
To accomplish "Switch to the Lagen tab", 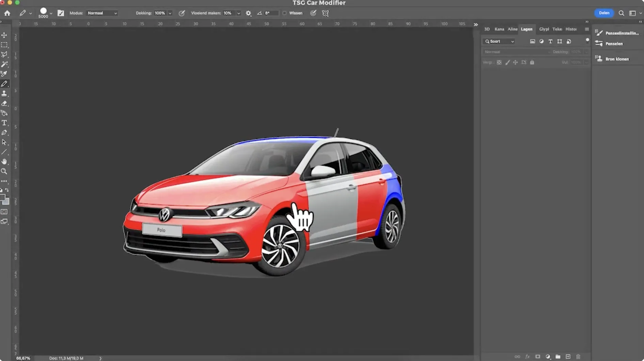I will (527, 29).
